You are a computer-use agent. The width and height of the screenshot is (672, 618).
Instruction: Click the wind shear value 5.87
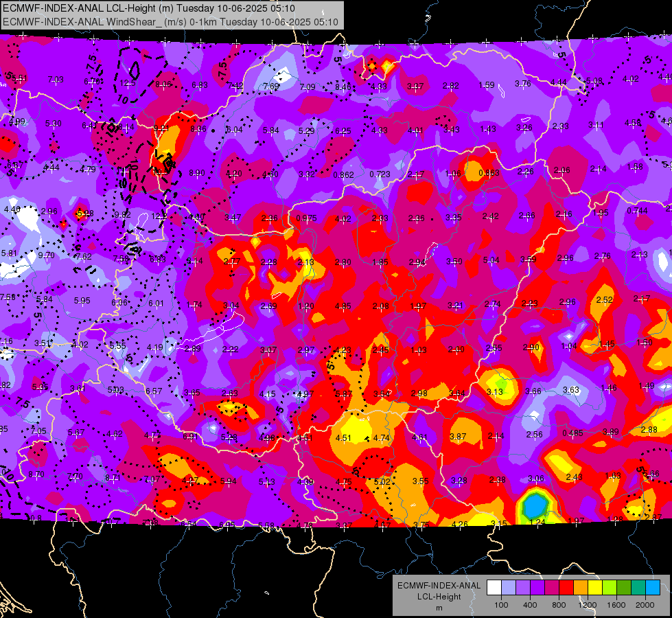[344, 394]
